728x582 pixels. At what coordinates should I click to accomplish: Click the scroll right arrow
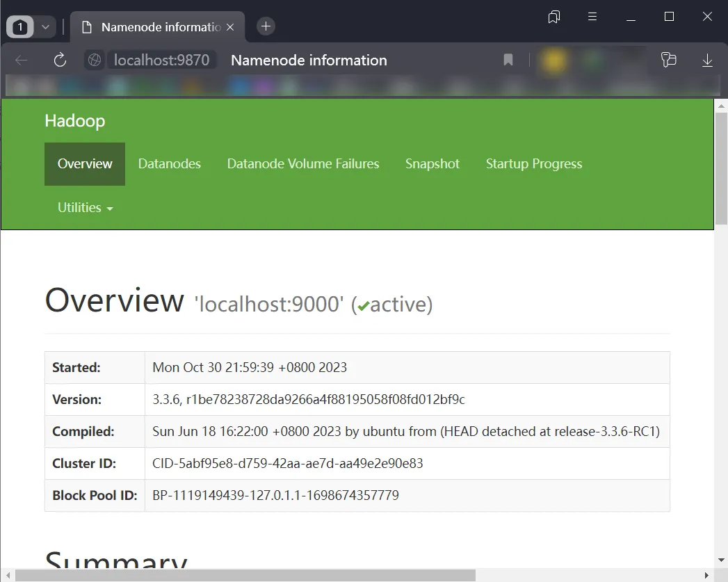click(706, 576)
